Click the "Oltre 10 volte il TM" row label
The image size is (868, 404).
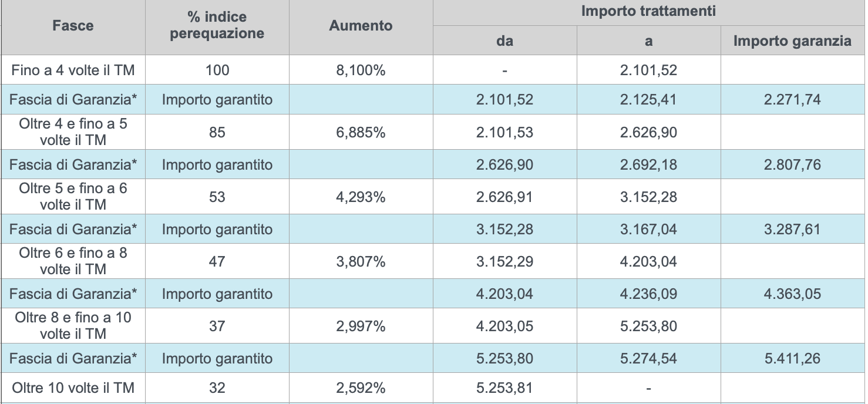point(73,388)
